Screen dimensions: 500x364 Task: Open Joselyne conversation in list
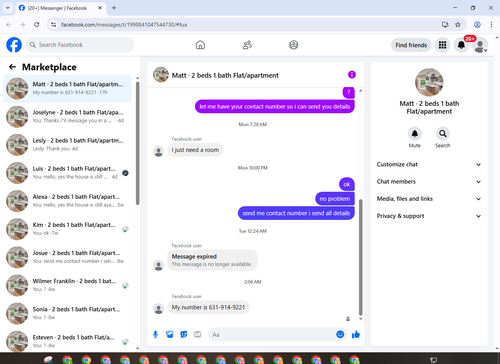pyautogui.click(x=67, y=117)
